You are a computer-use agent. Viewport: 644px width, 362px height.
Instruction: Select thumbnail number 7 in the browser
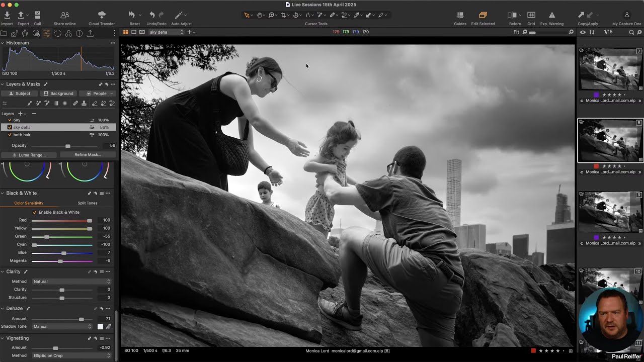(x=610, y=69)
